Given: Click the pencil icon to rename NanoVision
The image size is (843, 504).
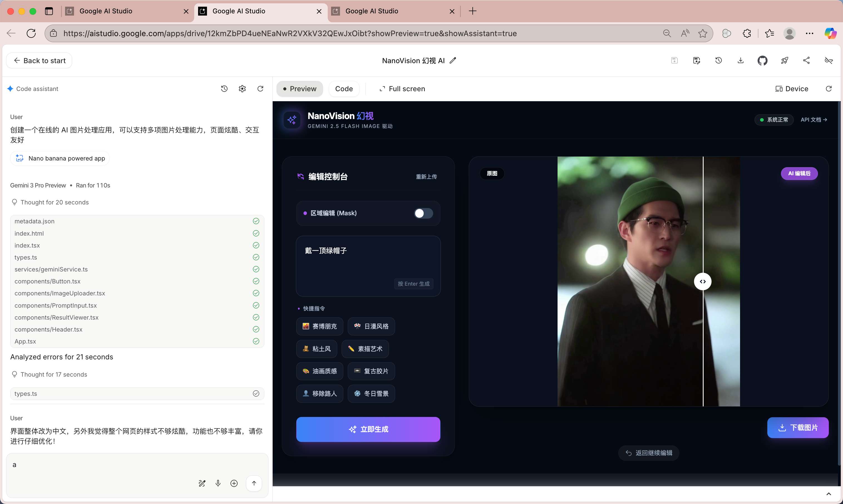Looking at the screenshot, I should click(x=453, y=61).
